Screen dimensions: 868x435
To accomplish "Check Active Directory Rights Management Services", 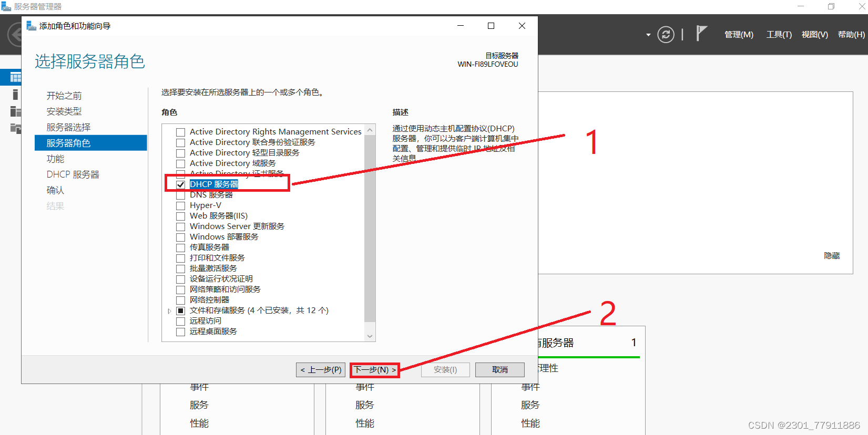I will tap(180, 132).
